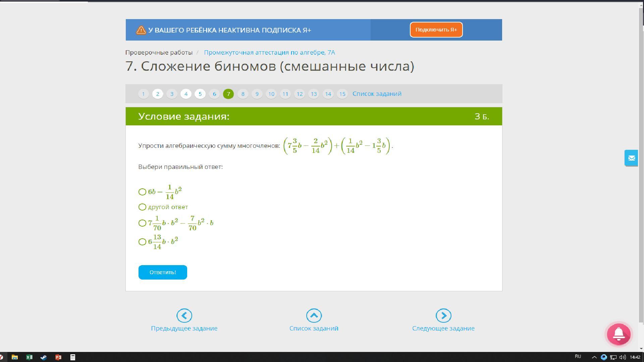This screenshot has width=644, height=362.
Task: Select the answer 6b − 1/14 b²
Action: click(x=142, y=192)
